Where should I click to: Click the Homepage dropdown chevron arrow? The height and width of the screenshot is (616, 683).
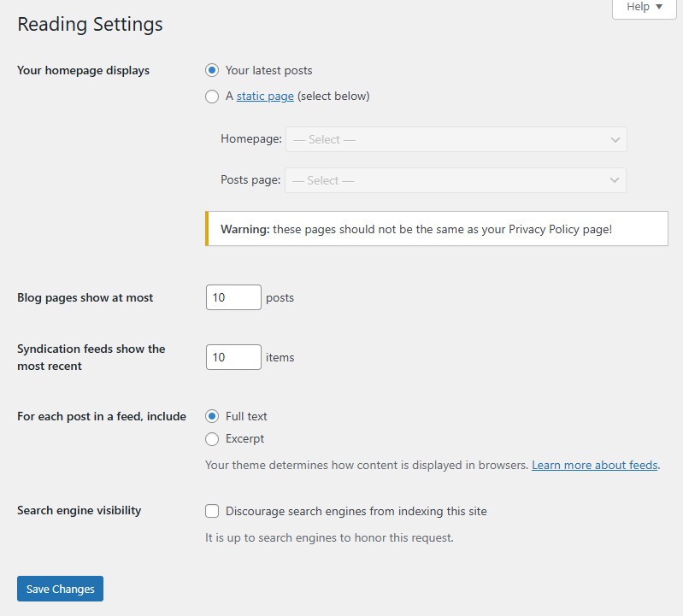(615, 140)
